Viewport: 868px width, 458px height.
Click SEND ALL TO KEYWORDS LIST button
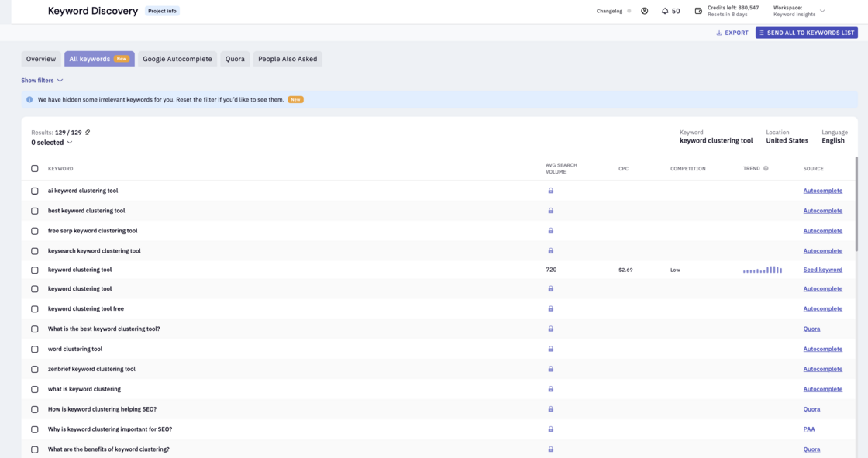(x=807, y=33)
